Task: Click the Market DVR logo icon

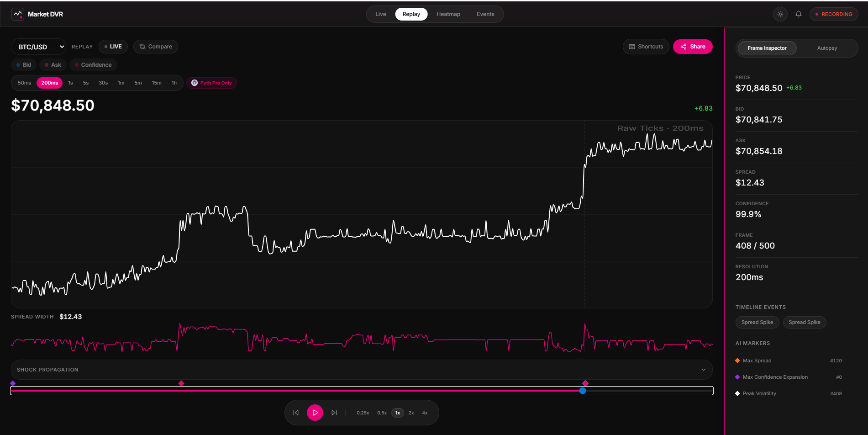Action: pos(18,14)
